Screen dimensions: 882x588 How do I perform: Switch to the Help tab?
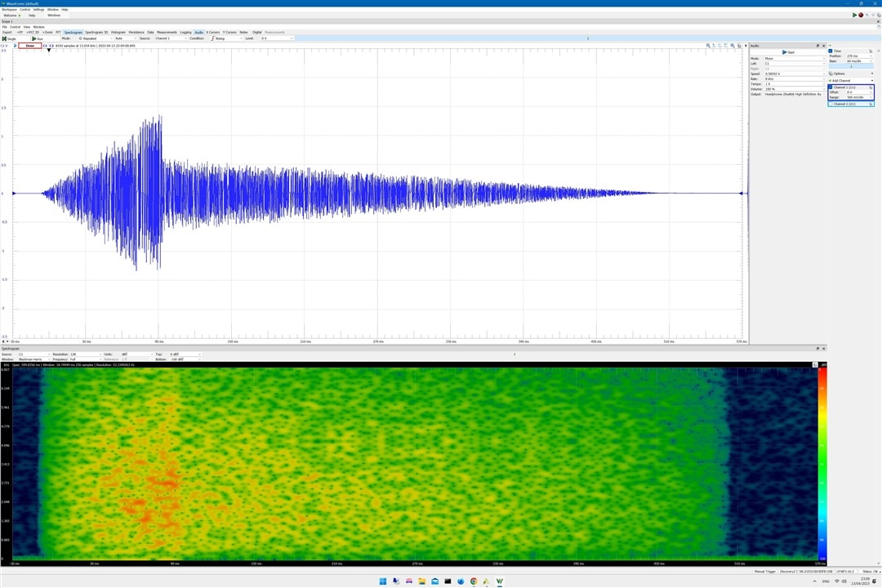click(x=32, y=16)
